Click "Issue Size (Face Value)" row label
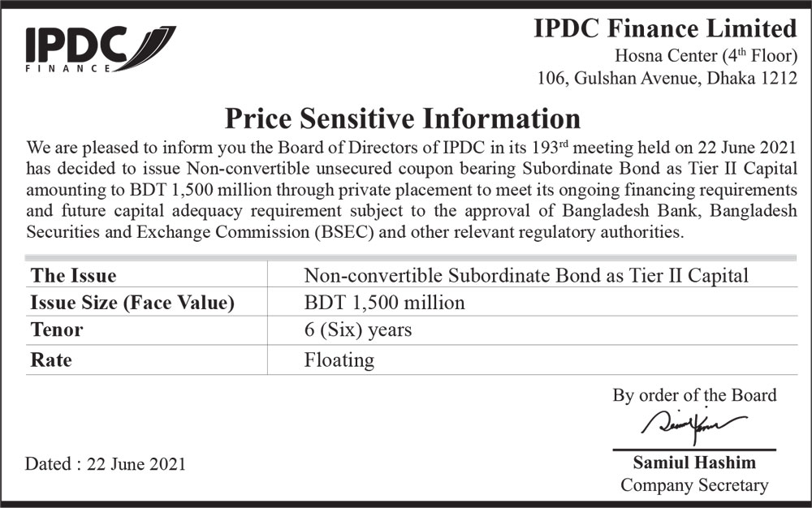The width and height of the screenshot is (812, 508). (x=132, y=304)
